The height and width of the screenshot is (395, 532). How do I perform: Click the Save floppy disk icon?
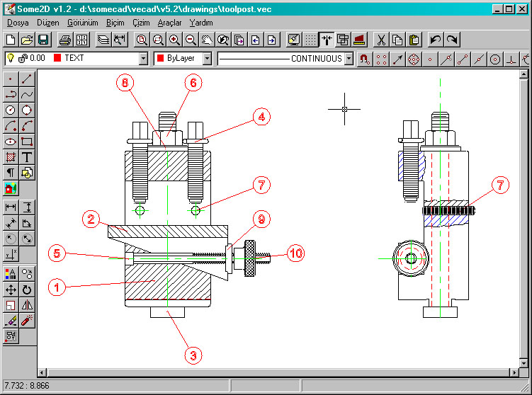pos(43,40)
